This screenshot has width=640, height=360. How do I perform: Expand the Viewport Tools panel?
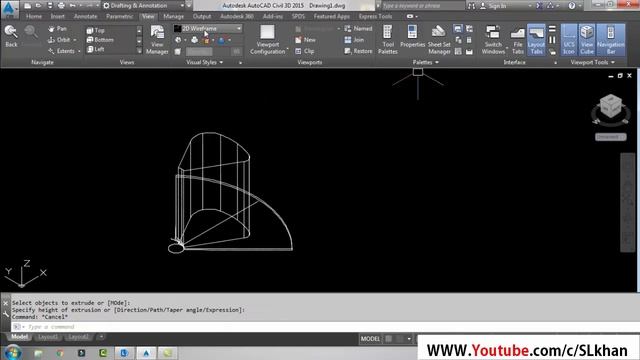pos(593,62)
